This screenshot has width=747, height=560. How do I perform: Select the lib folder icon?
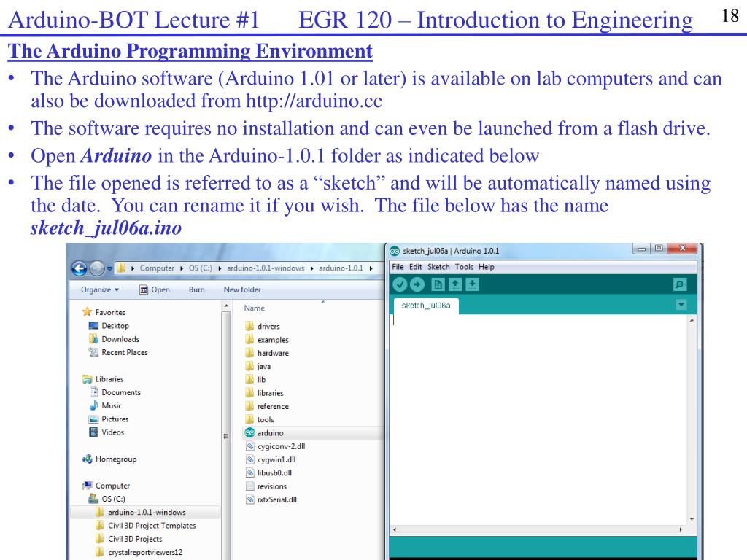(x=249, y=379)
